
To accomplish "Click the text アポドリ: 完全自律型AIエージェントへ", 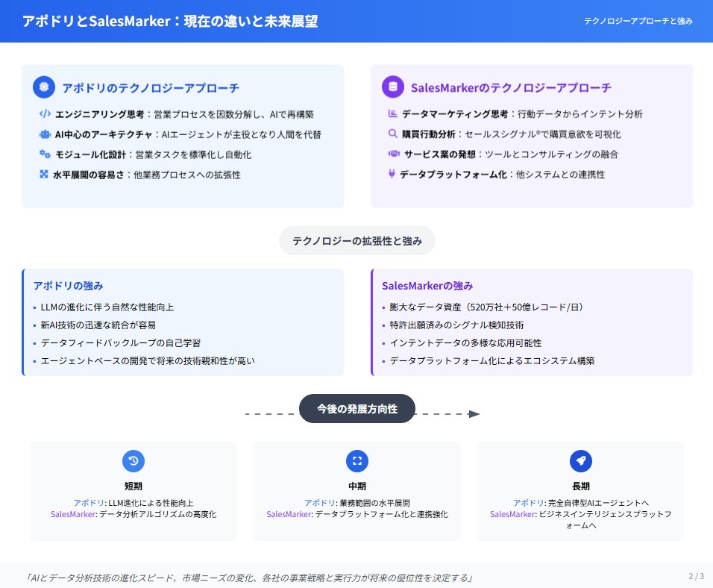I will [x=581, y=503].
